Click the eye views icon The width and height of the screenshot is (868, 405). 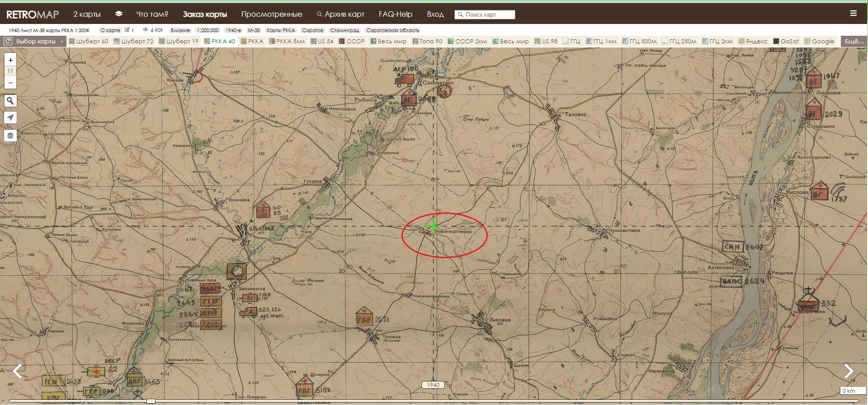point(146,30)
